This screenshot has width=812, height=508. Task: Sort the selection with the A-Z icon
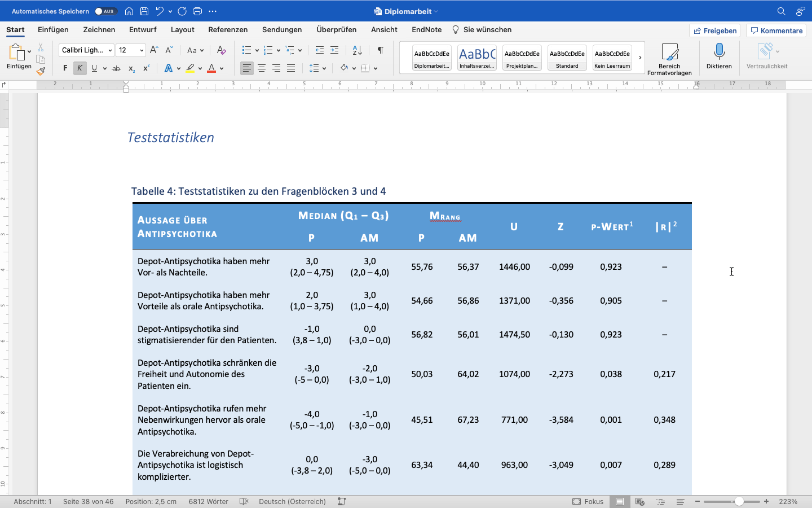(358, 50)
